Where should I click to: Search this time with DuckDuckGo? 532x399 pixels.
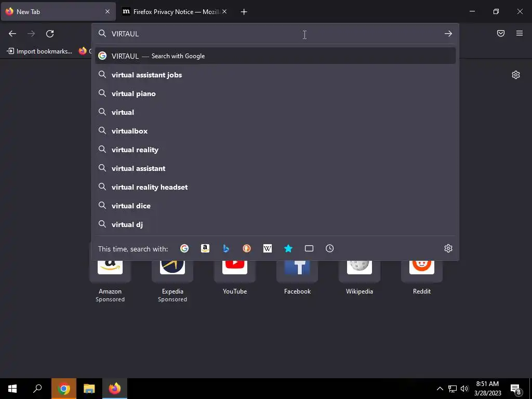pos(247,248)
